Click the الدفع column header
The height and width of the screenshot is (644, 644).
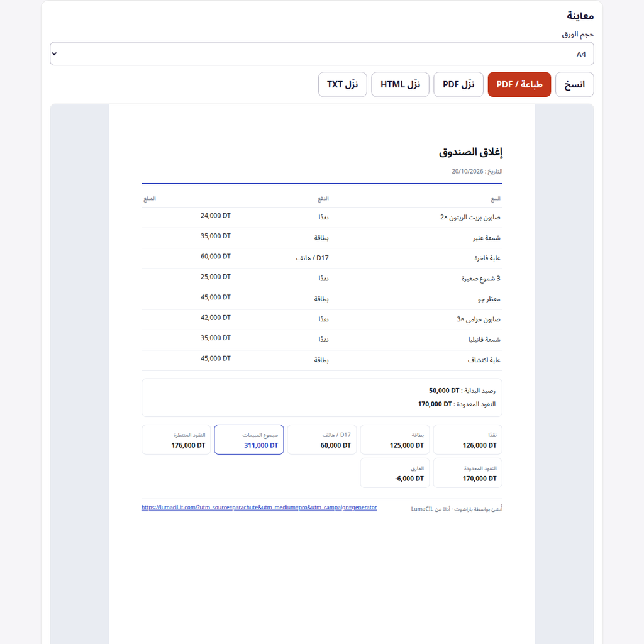pyautogui.click(x=323, y=199)
